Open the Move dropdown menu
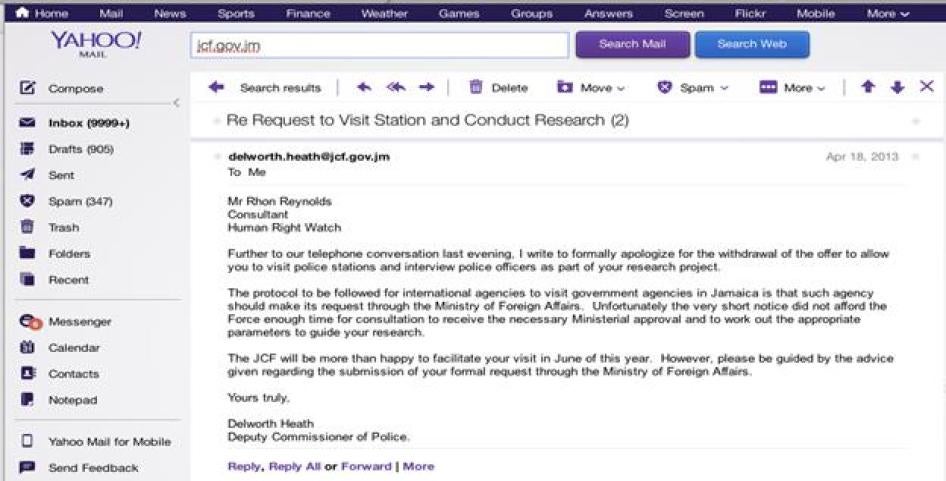This screenshot has width=946, height=481. [591, 88]
